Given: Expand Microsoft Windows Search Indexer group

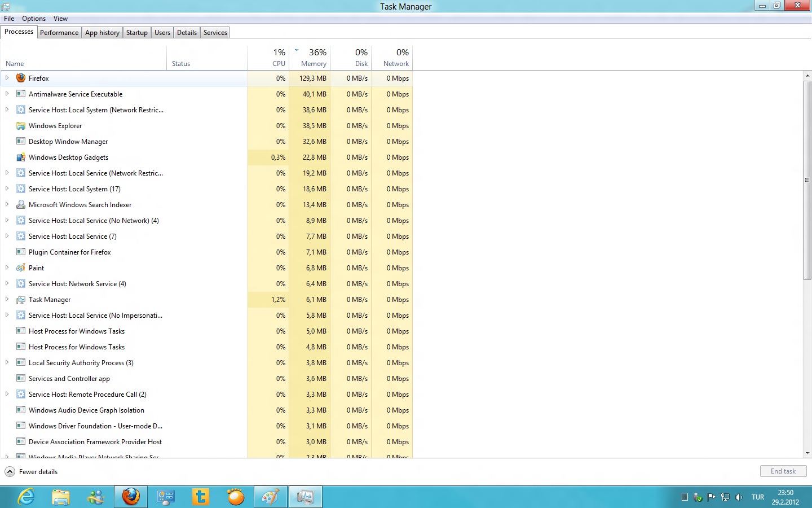Looking at the screenshot, I should (7, 204).
